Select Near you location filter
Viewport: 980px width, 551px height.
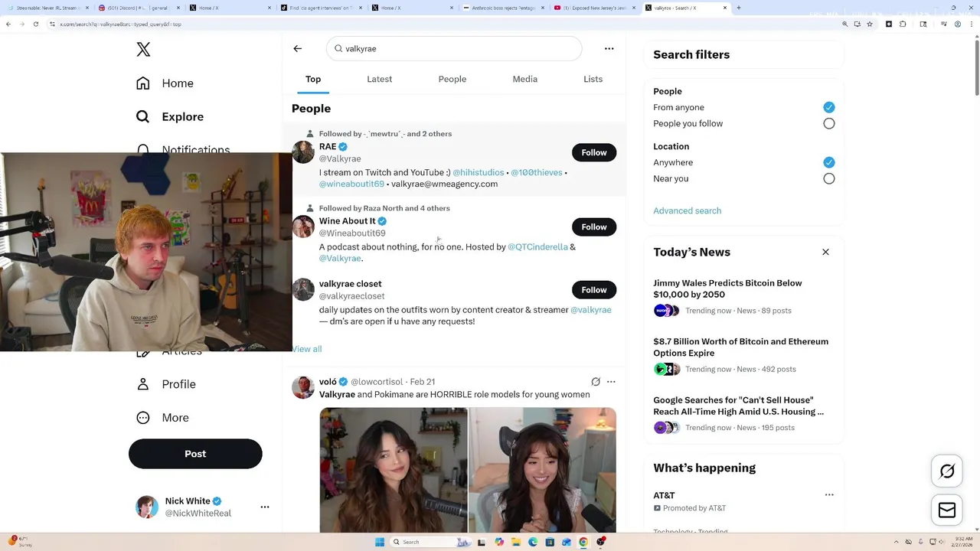[x=829, y=178]
